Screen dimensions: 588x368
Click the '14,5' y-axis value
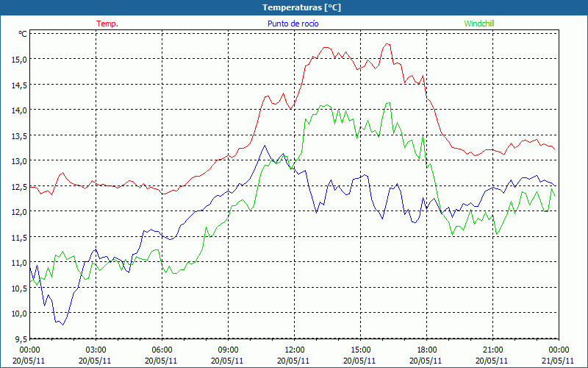tap(20, 85)
